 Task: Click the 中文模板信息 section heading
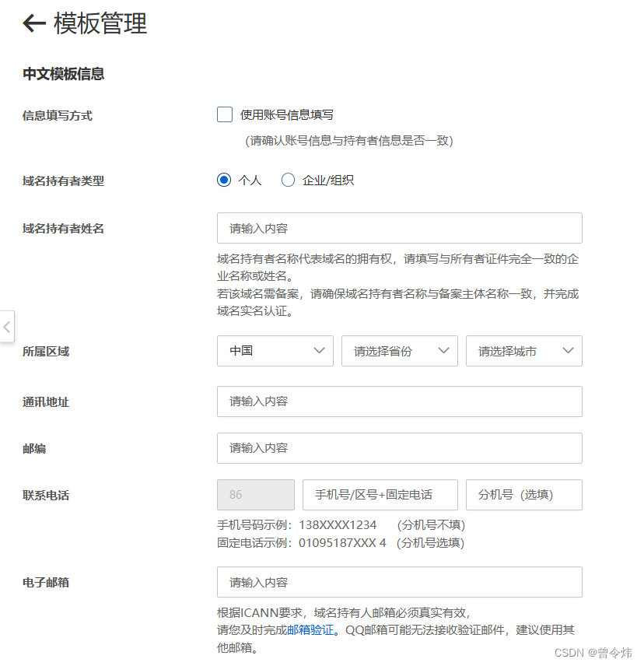(63, 74)
